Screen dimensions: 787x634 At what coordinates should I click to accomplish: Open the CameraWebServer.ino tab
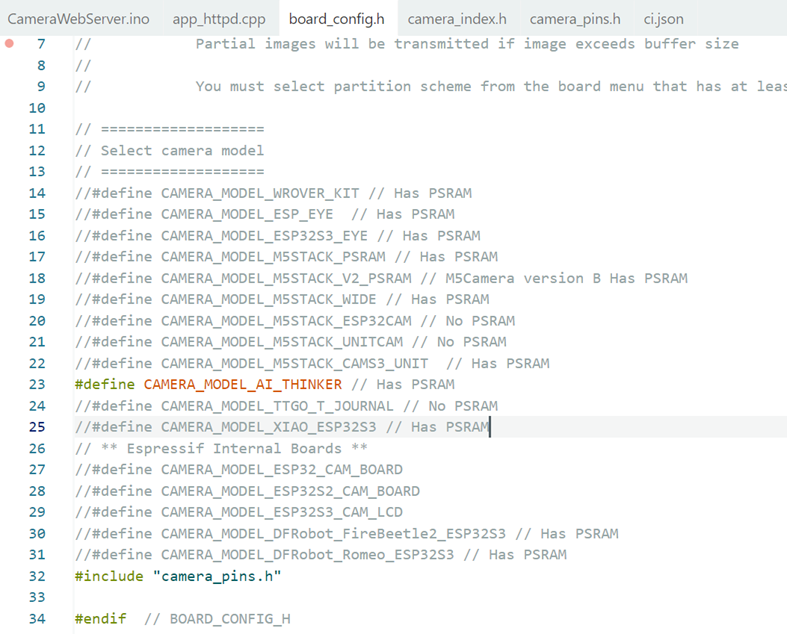click(78, 19)
